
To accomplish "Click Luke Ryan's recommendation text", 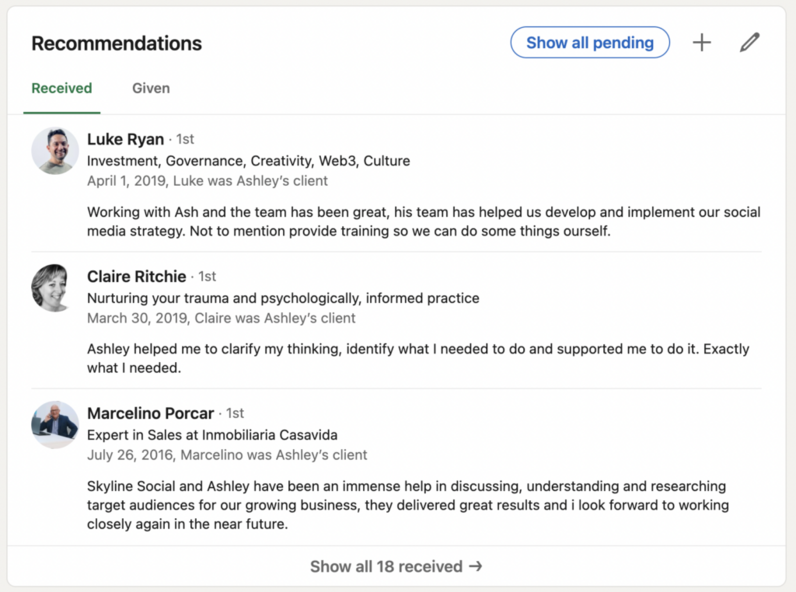I will tap(423, 221).
